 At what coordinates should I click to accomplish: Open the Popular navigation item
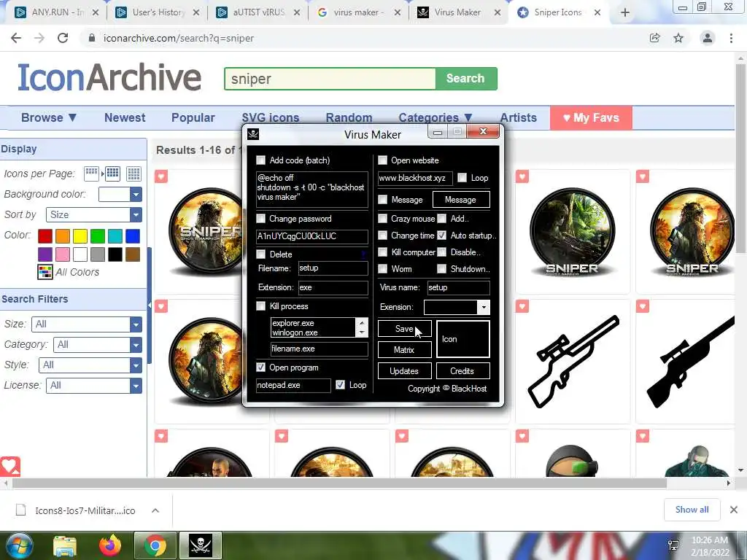click(x=193, y=117)
